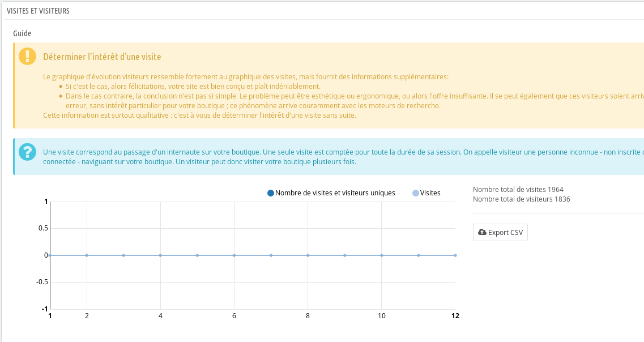Click the cloud upload icon in Export CSV
Screen dimensions: 644x342
pos(482,232)
